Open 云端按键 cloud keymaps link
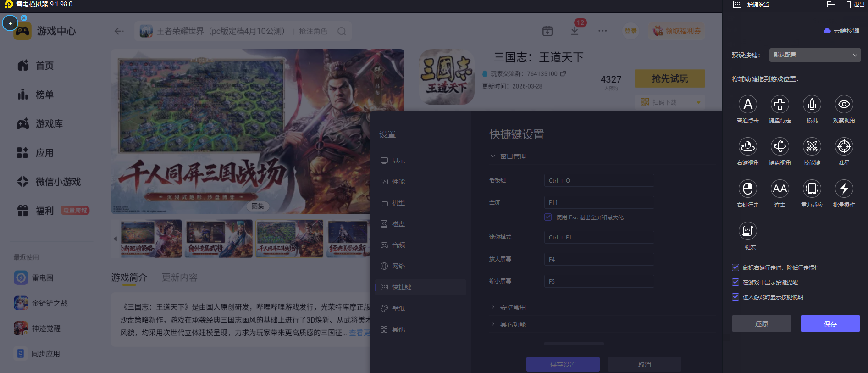This screenshot has width=868, height=373. (x=841, y=31)
